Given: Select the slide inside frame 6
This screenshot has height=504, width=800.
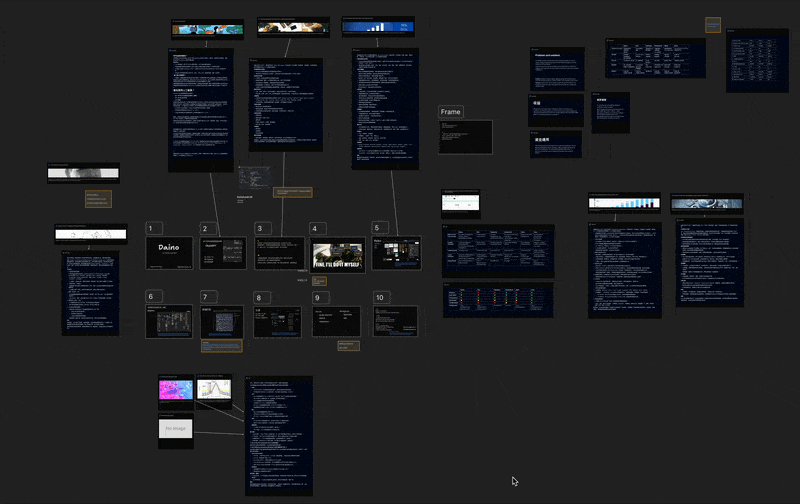Looking at the screenshot, I should (169, 321).
